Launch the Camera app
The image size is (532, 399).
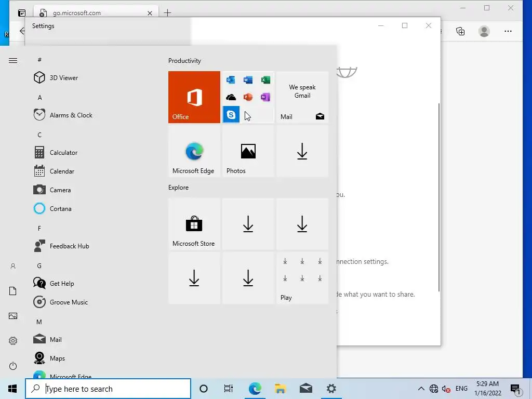click(x=92, y=190)
